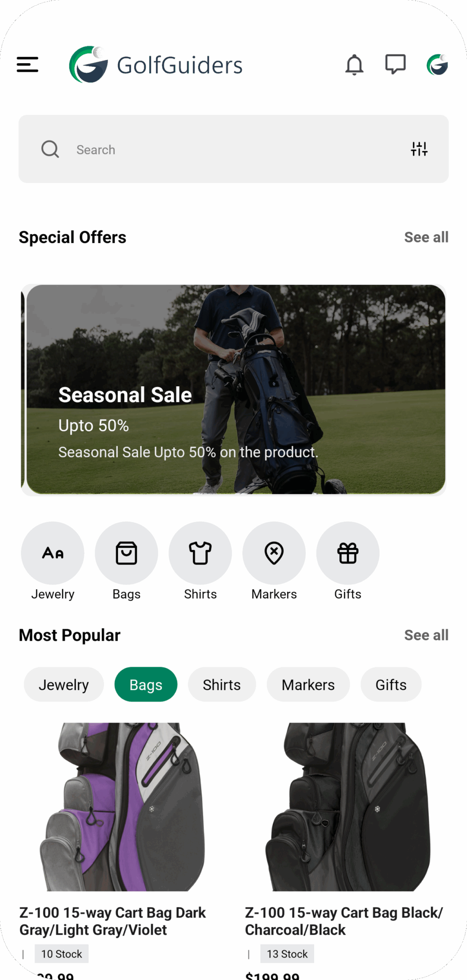Open profile avatar in header
Screen dimensions: 467x980
(438, 64)
